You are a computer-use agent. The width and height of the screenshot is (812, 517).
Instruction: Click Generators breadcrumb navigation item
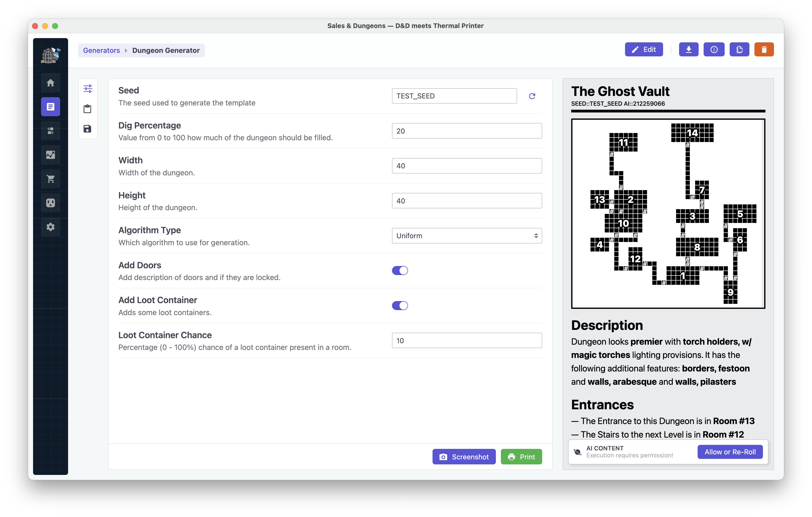(101, 50)
